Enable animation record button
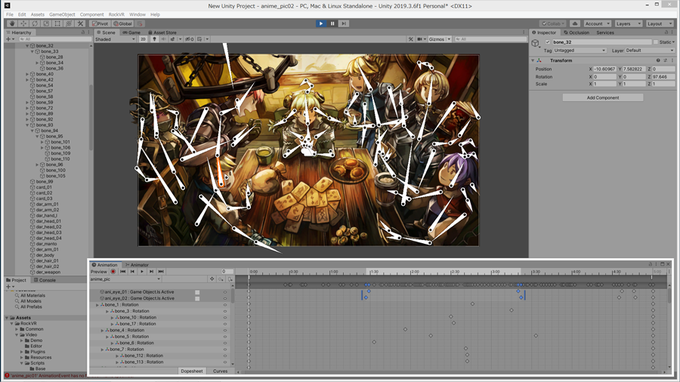The height and width of the screenshot is (382, 680). [113, 271]
